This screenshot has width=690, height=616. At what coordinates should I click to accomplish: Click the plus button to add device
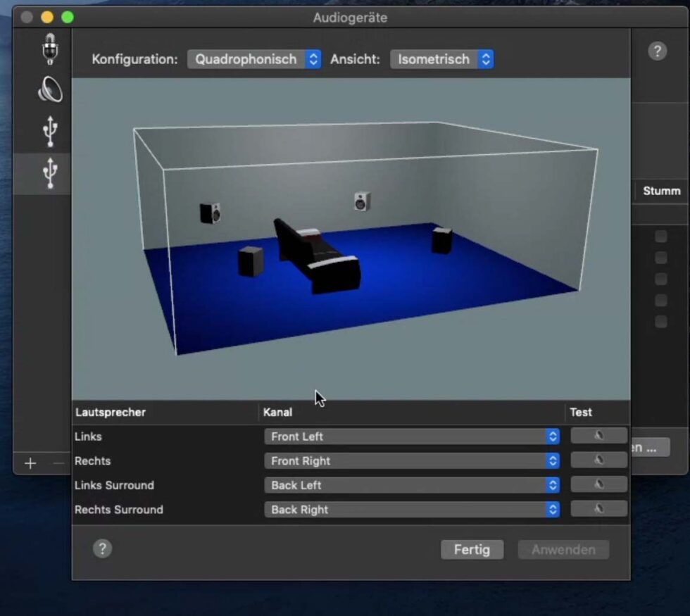click(30, 463)
